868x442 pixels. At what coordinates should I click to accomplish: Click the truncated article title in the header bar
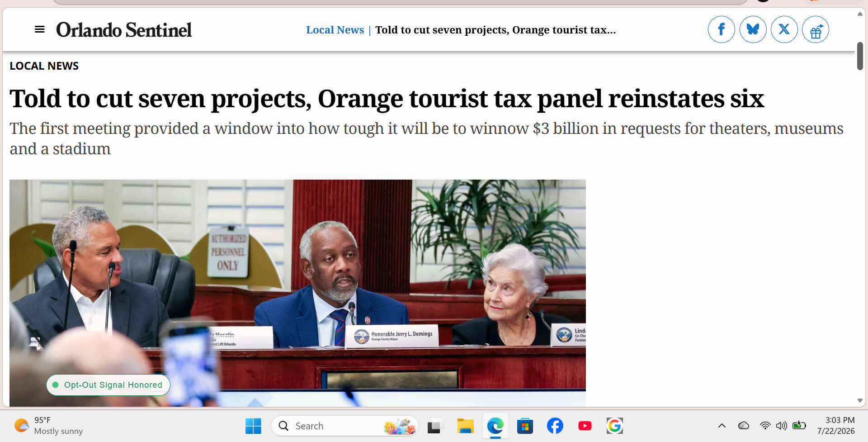coord(495,30)
